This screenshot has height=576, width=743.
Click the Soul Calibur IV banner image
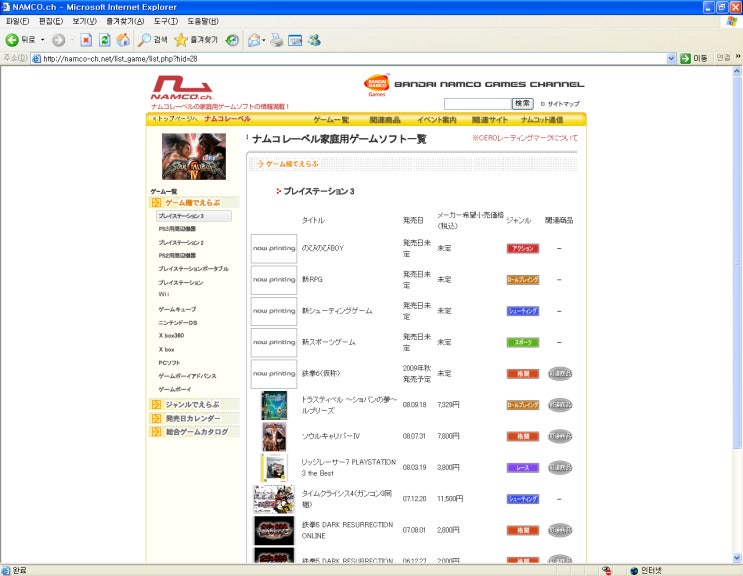click(194, 156)
